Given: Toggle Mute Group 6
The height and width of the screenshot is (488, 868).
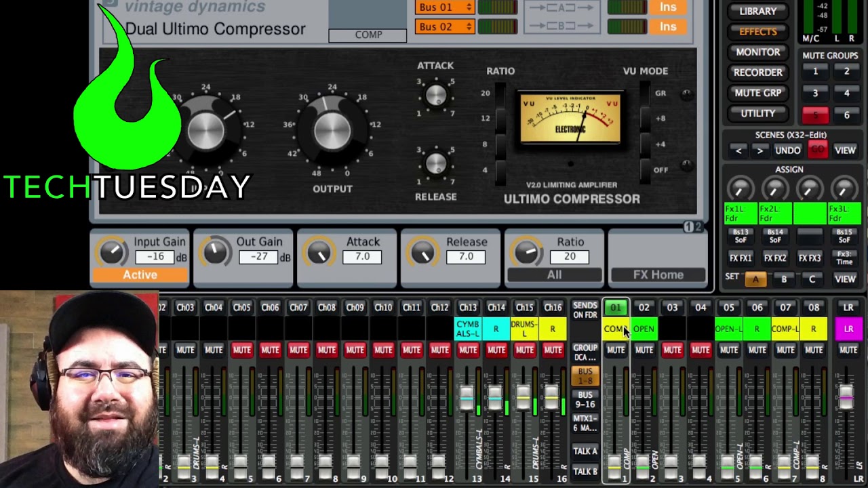Looking at the screenshot, I should tap(846, 115).
